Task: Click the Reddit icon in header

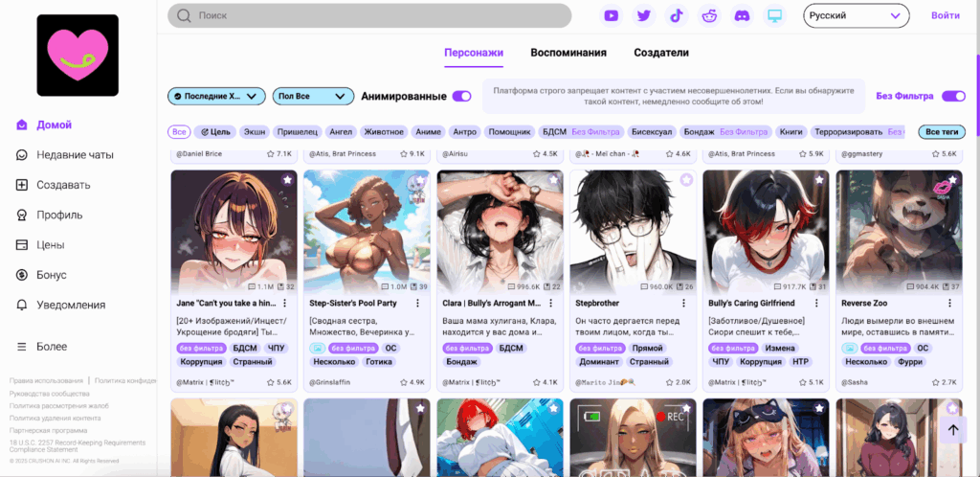Action: pos(709,15)
